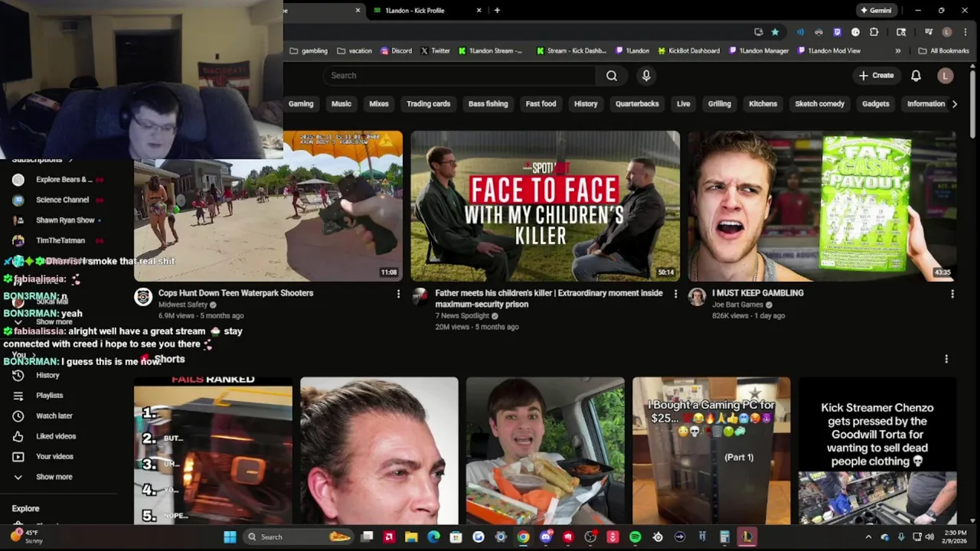Select the Trading cards chip
Screen dimensions: 980x551
click(x=428, y=104)
